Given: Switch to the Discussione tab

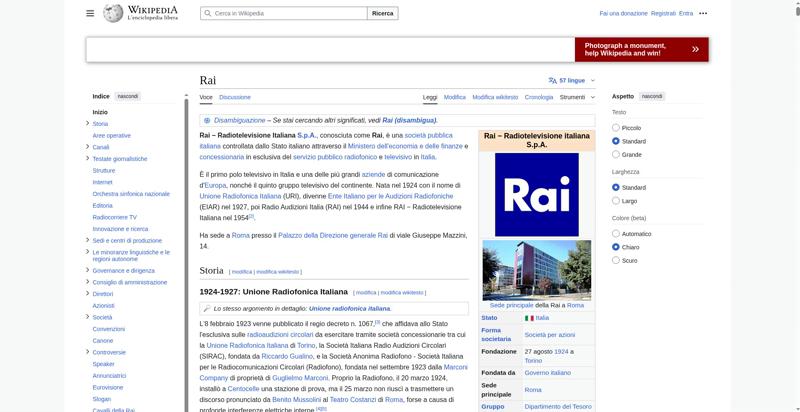Looking at the screenshot, I should coord(235,97).
